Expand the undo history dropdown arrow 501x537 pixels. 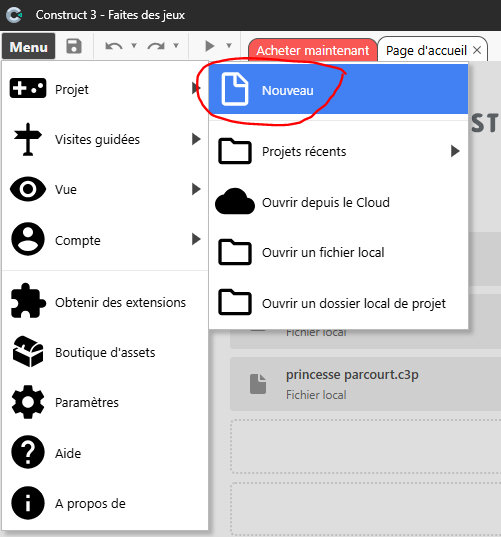tap(134, 46)
